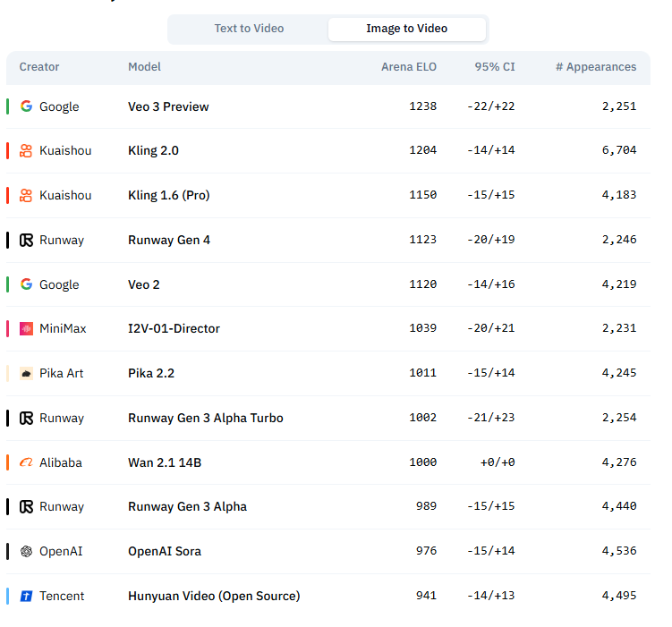Click the Google logo in Veo 3 Preview row
This screenshot has width=672, height=627.
click(x=26, y=106)
